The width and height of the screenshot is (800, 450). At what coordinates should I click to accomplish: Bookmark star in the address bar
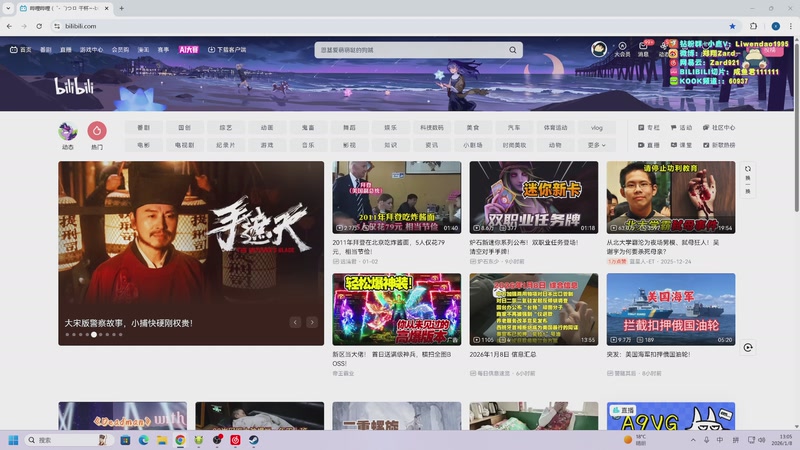tap(732, 26)
